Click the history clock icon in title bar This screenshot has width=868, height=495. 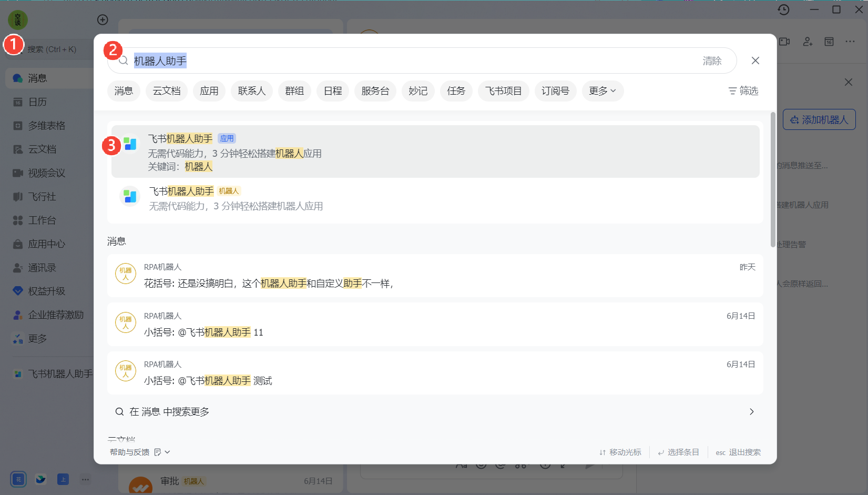[783, 9]
